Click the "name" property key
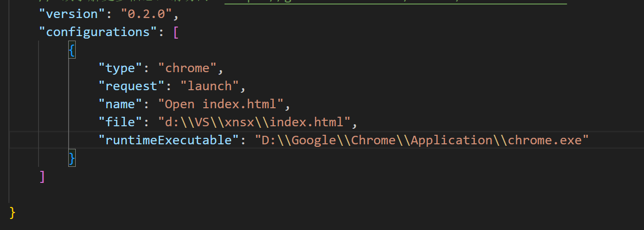 [x=120, y=104]
